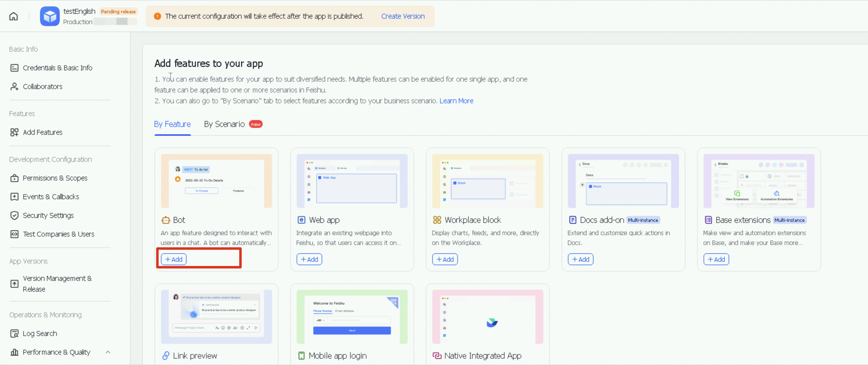This screenshot has width=868, height=365.
Task: Select Security Settings shield icon
Action: 14,215
